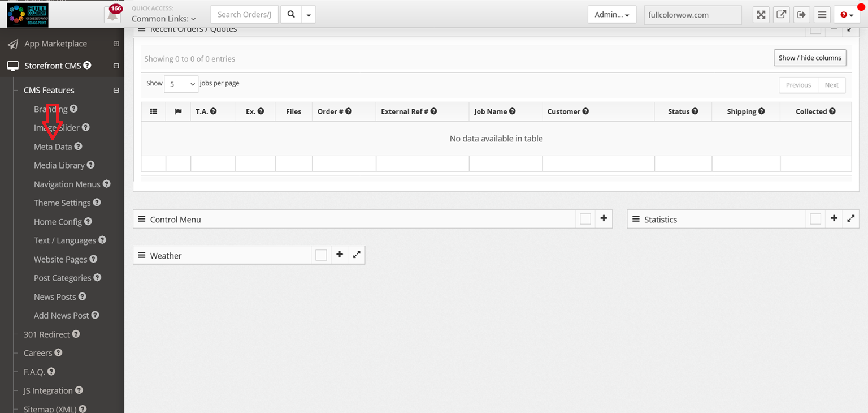
Task: Click the fullscreen expand icon in top bar
Action: 761,15
